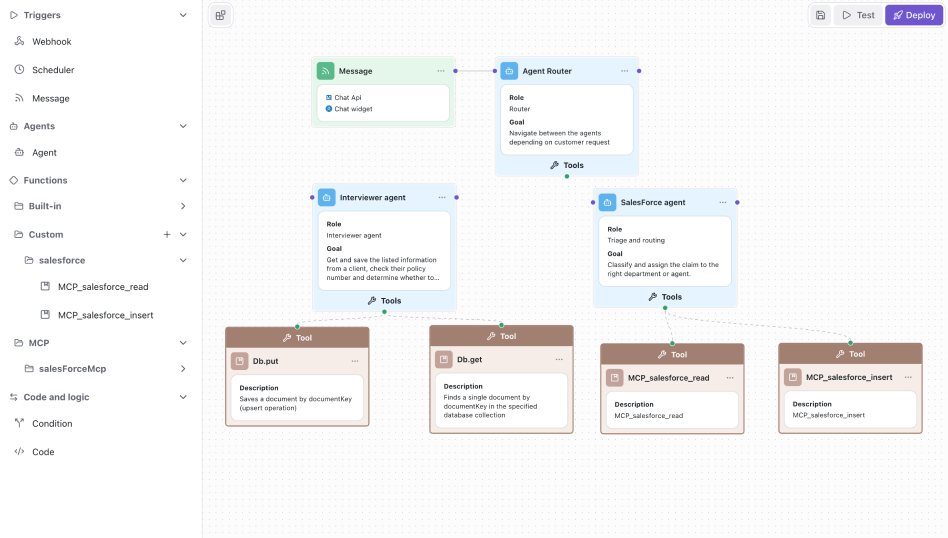Open Agent Router node options menu
The width and height of the screenshot is (948, 538).
click(x=625, y=71)
